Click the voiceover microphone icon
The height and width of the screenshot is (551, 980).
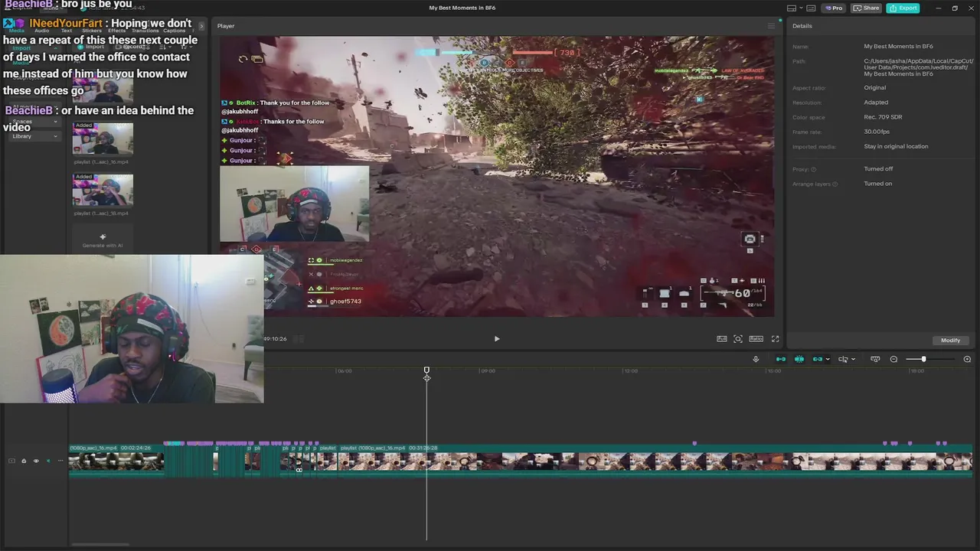(x=756, y=359)
